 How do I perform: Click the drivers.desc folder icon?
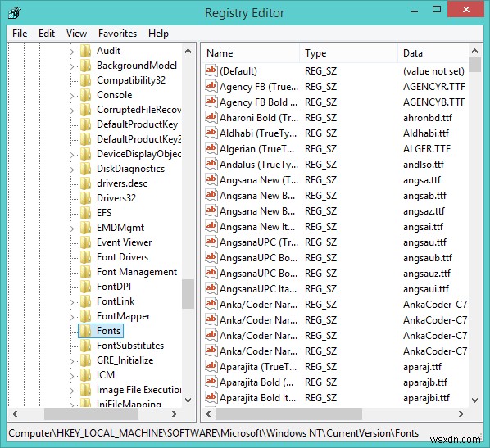click(x=85, y=183)
